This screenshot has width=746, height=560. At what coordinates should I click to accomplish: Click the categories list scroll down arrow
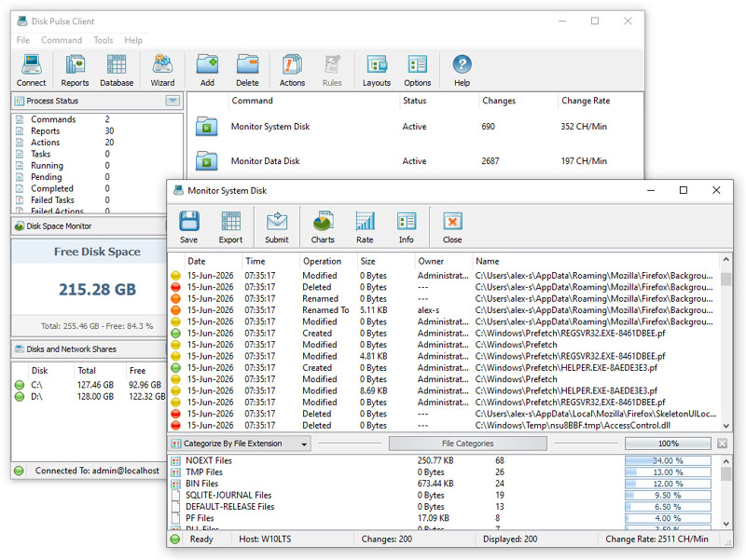(726, 524)
